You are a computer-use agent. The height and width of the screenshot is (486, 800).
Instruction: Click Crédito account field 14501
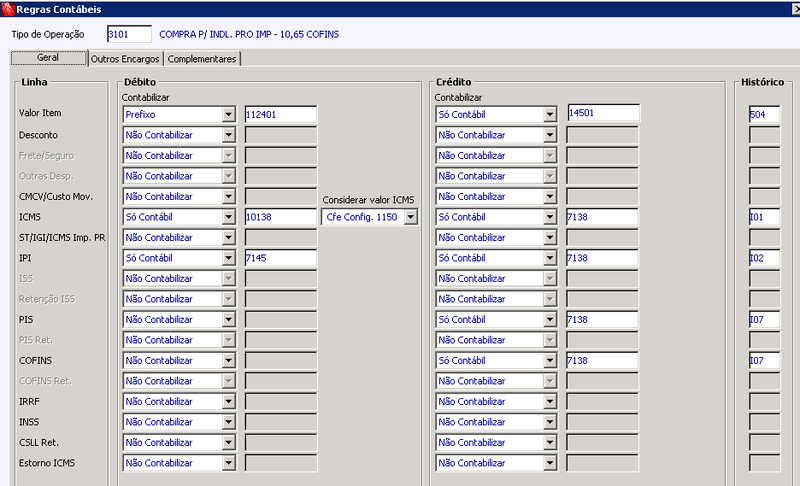603,113
